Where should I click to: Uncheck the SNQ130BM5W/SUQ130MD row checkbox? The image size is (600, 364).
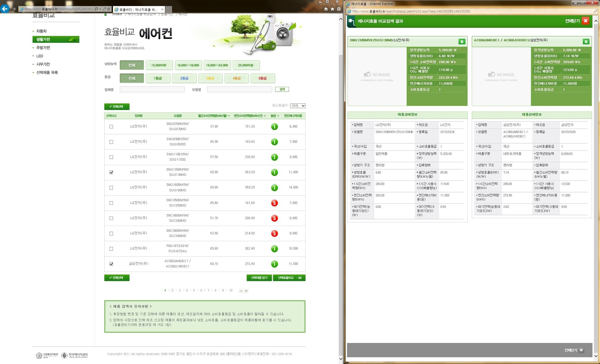(111, 172)
